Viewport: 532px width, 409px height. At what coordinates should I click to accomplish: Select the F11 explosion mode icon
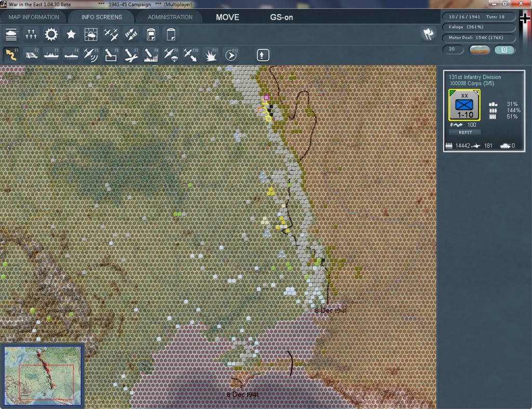tap(211, 55)
